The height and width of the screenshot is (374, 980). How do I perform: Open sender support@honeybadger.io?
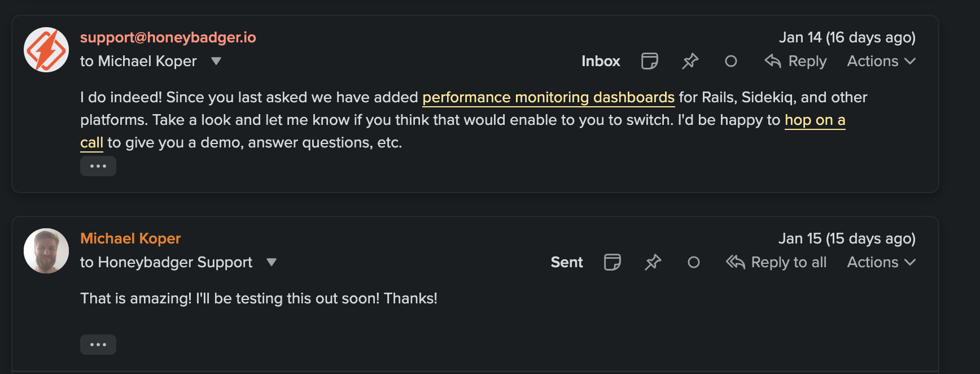coord(168,37)
